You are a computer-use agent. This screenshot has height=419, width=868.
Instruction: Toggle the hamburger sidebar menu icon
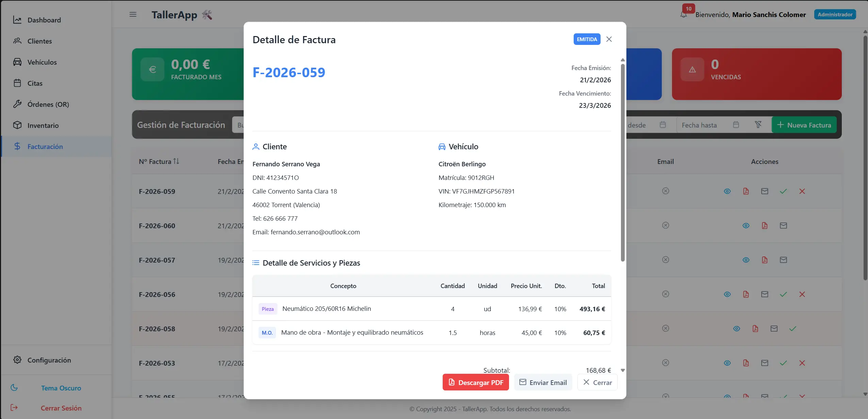[x=133, y=14]
